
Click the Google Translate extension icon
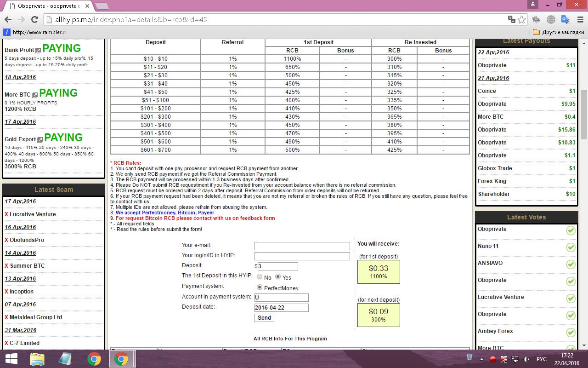(565, 20)
